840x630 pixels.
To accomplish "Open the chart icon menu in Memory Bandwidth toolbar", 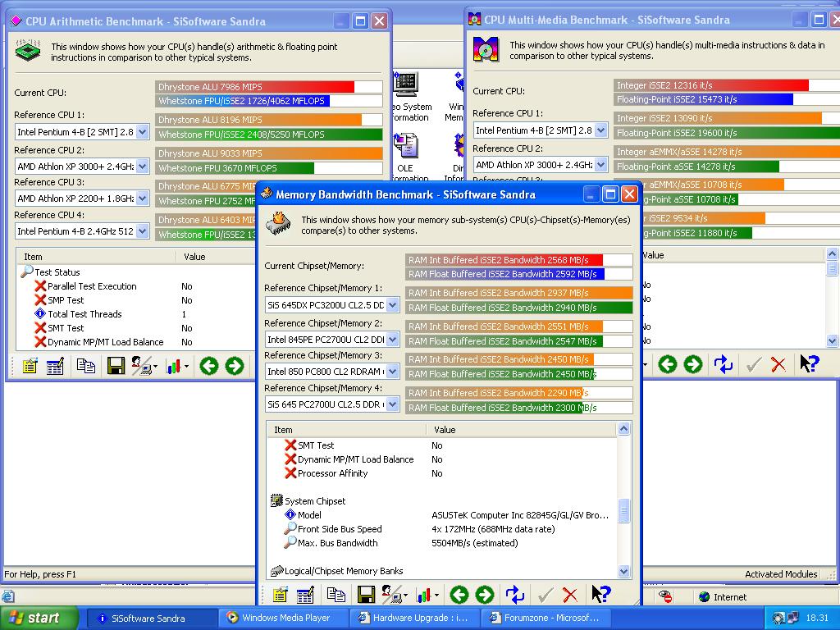I will pos(427,594).
